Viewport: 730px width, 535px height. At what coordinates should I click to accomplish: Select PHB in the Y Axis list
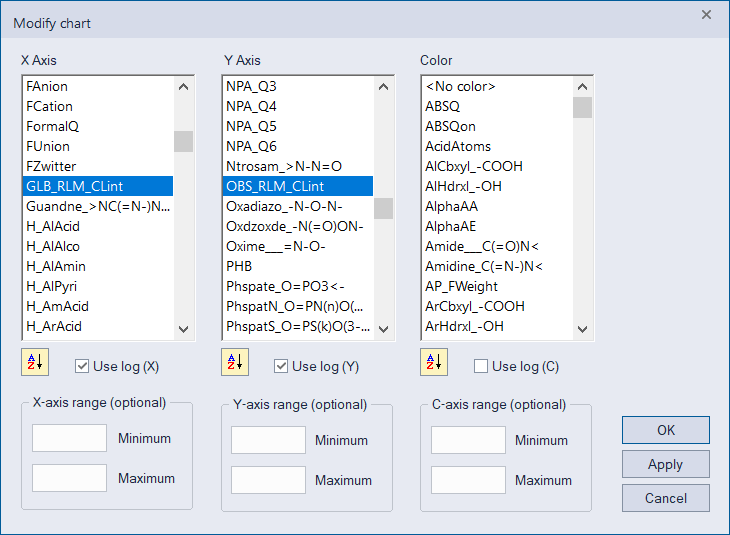pyautogui.click(x=298, y=266)
